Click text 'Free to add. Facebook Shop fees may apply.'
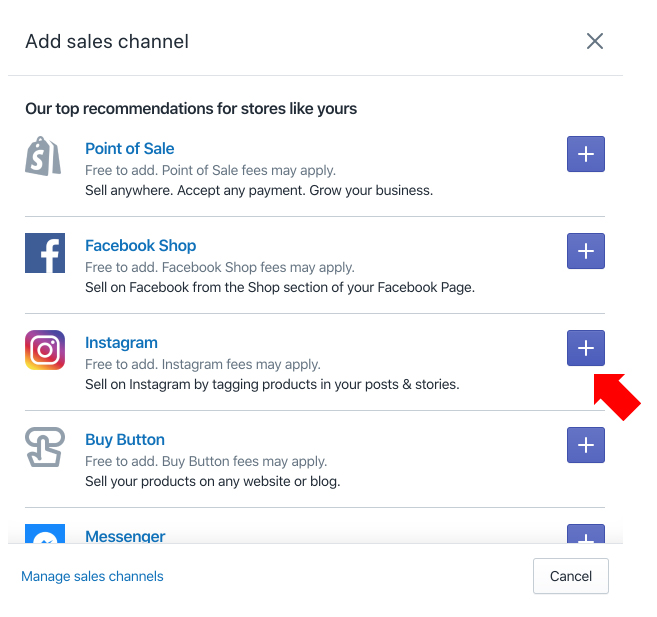The height and width of the screenshot is (617, 657). click(220, 267)
